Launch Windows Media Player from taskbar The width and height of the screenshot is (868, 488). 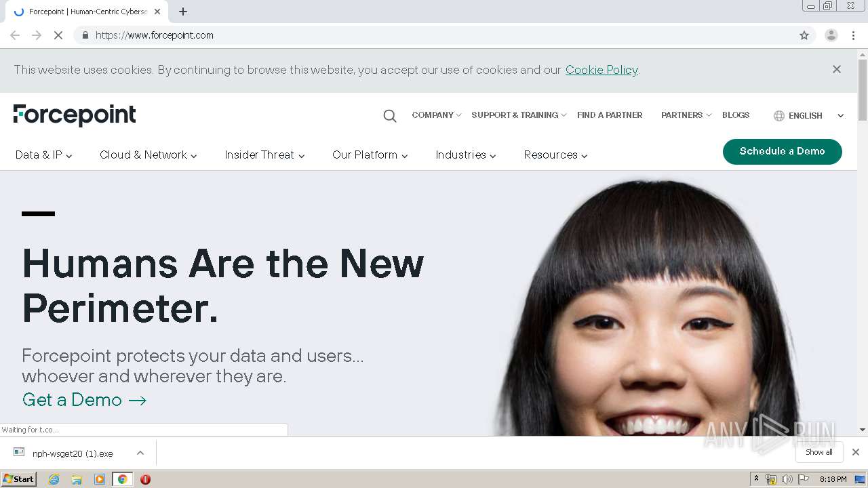[x=100, y=479]
